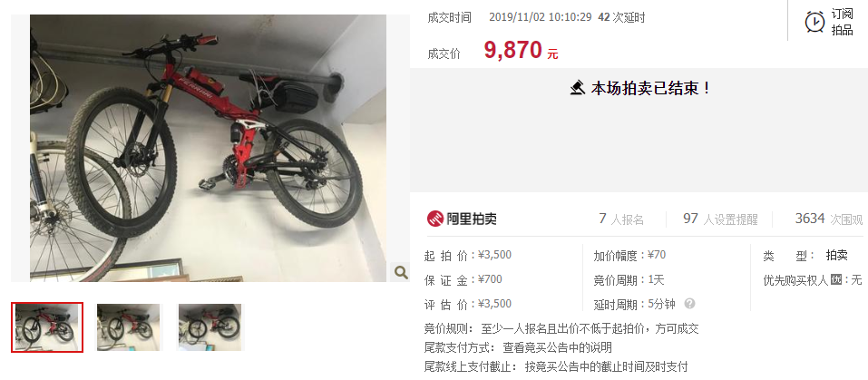The width and height of the screenshot is (868, 380).
Task: Click the 97 人设置提醒 reminder count
Action: (720, 219)
